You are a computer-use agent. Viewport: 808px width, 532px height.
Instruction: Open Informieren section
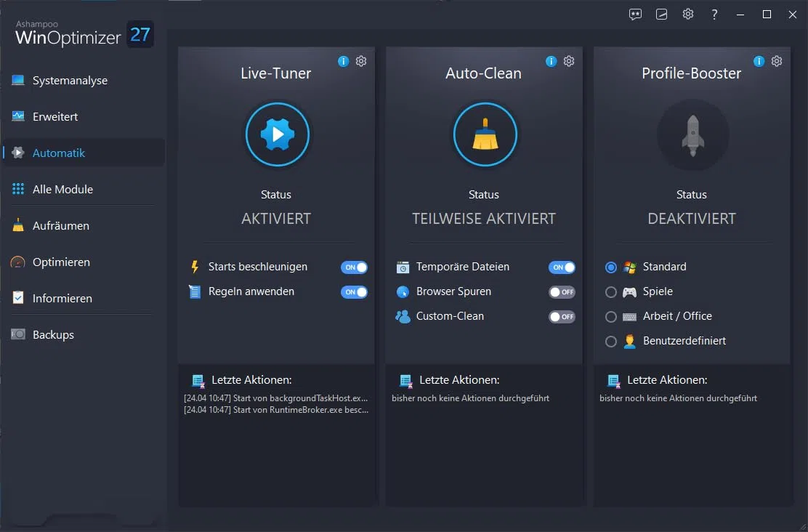[x=84, y=298]
